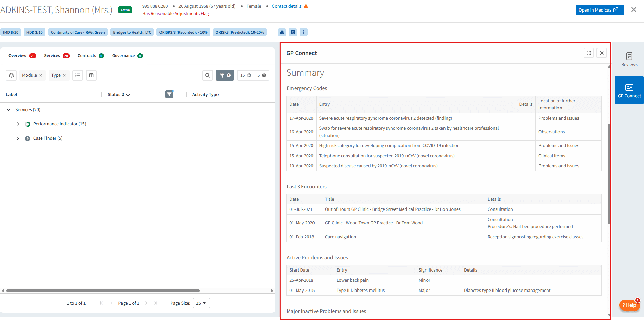Click GP Connect vertical scrollbar thumb
Viewport: 644px width, 320px height.
[x=609, y=174]
